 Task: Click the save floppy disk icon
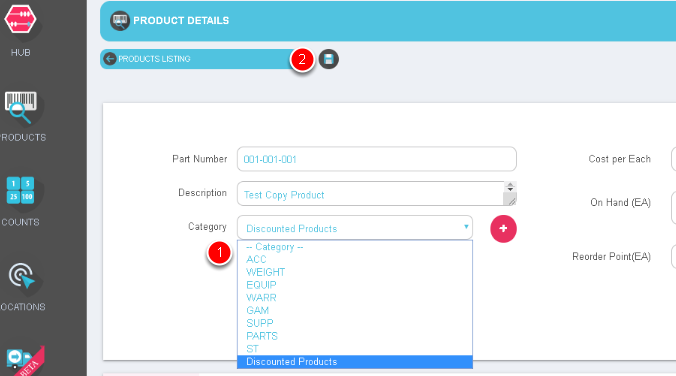point(329,59)
